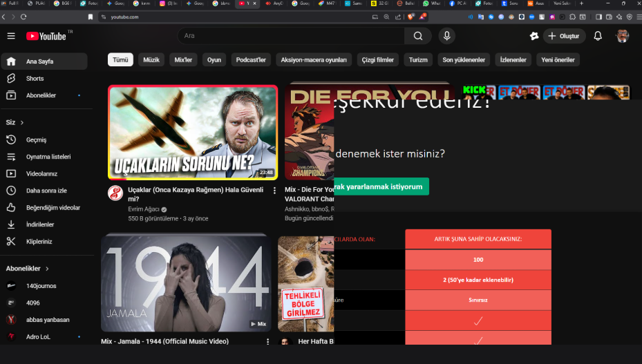Open the extensions puzzle icon
This screenshot has height=364, width=642.
click(572, 17)
